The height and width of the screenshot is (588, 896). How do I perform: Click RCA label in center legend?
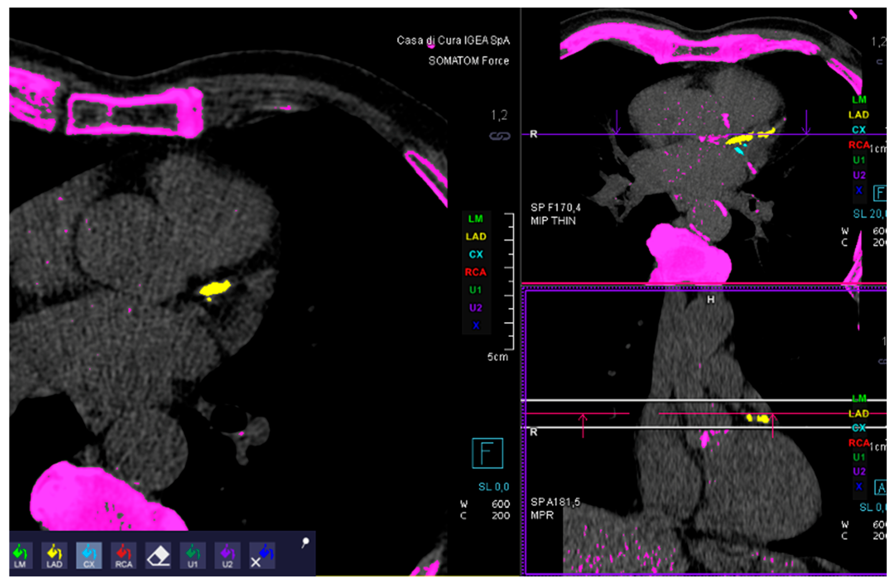click(475, 272)
